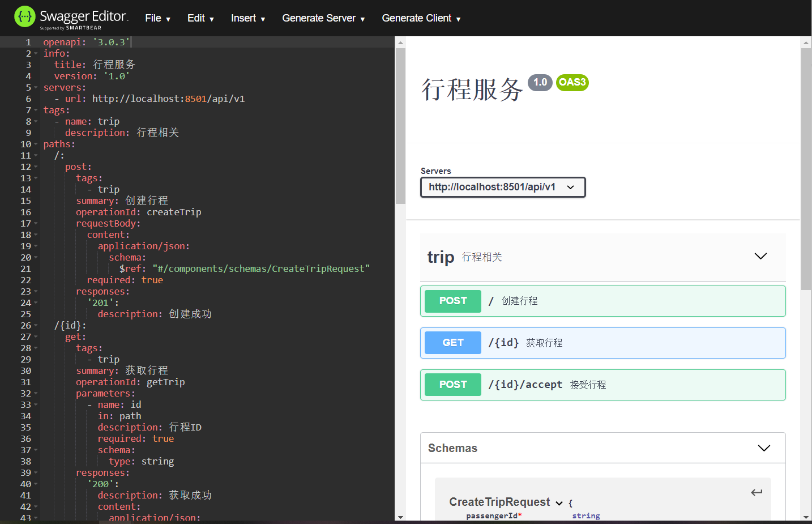Click the POST method badge for /{id}/accept
The width and height of the screenshot is (812, 524).
point(453,385)
